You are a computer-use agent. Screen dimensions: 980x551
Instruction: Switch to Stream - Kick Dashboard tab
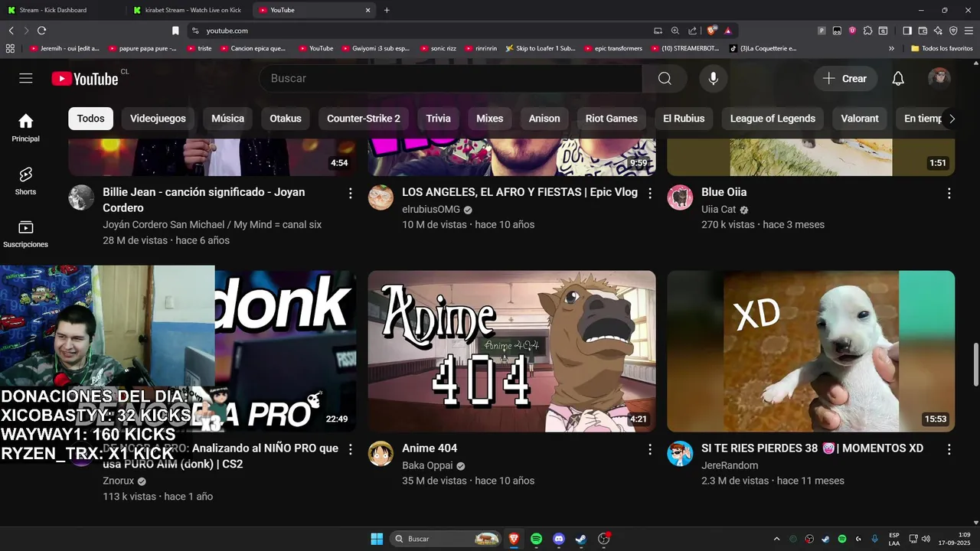61,10
